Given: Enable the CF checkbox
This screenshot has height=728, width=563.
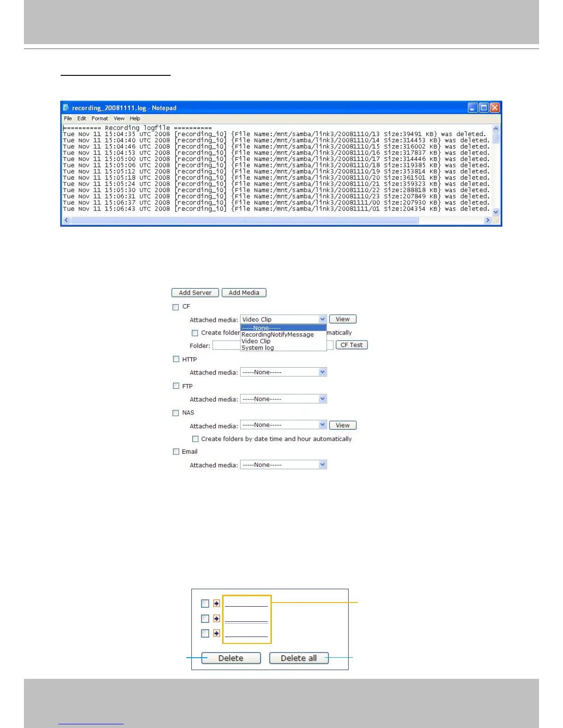Looking at the screenshot, I should (x=176, y=307).
